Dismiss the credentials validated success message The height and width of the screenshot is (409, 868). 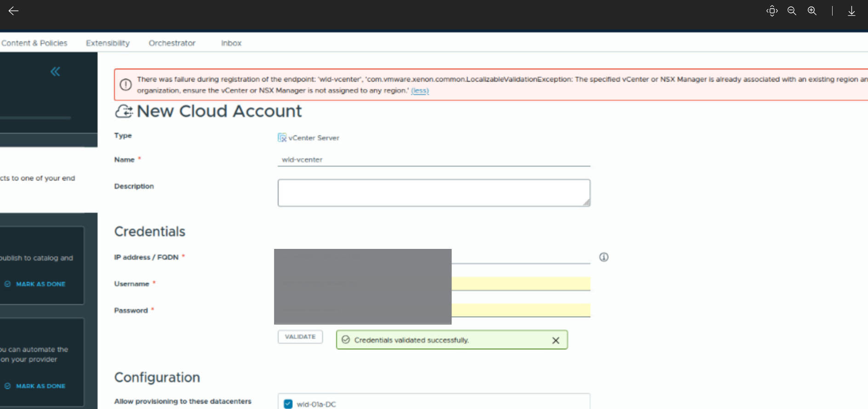pos(555,340)
